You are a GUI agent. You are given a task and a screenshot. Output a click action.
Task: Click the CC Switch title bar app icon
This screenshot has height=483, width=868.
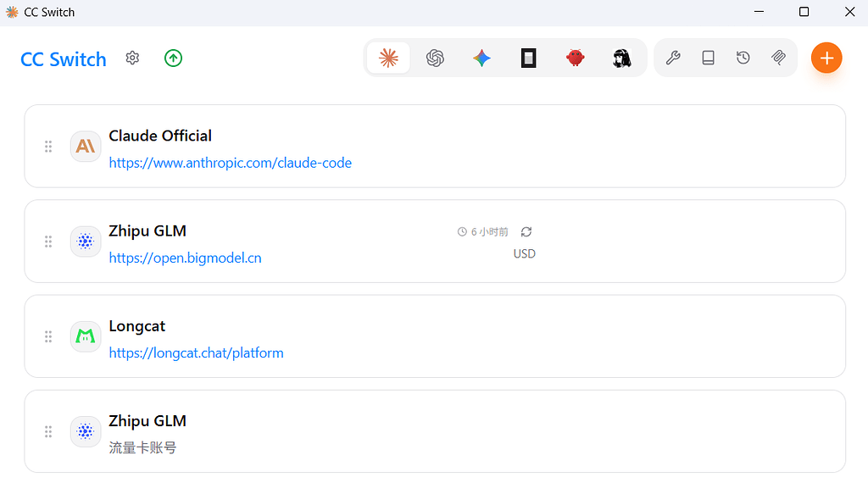(x=12, y=12)
